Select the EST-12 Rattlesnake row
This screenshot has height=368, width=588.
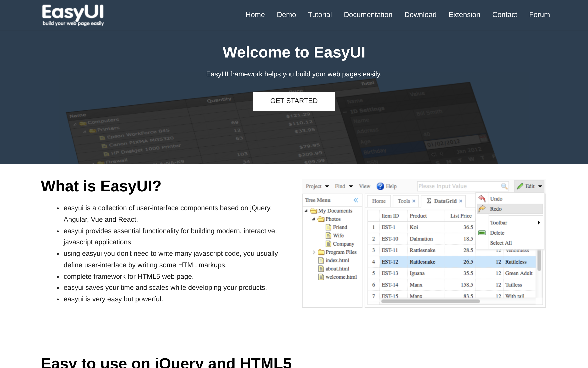point(451,262)
